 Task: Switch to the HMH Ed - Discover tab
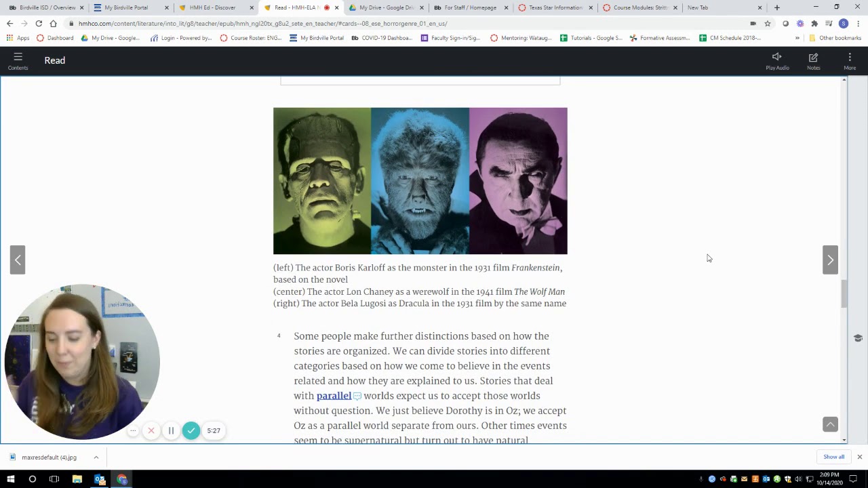(x=214, y=7)
